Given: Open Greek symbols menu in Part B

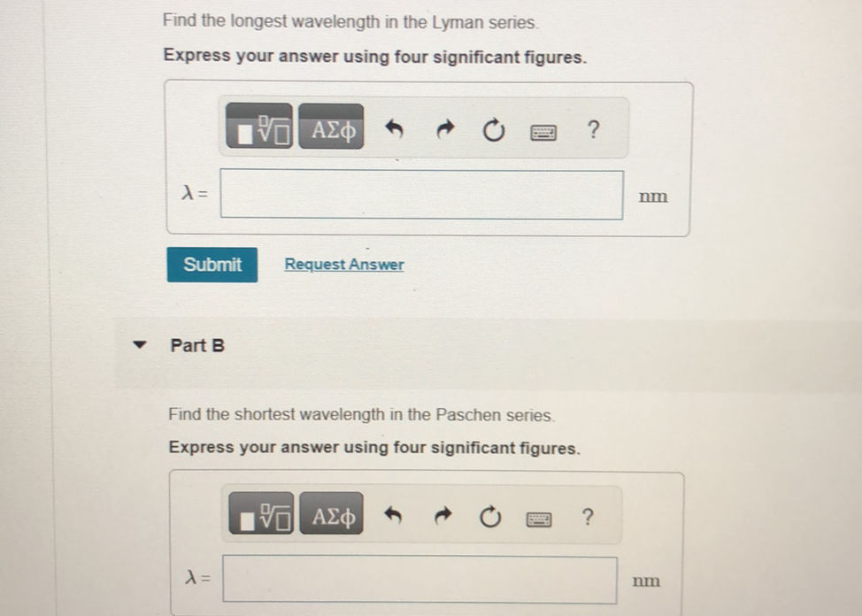Looking at the screenshot, I should click(x=332, y=516).
